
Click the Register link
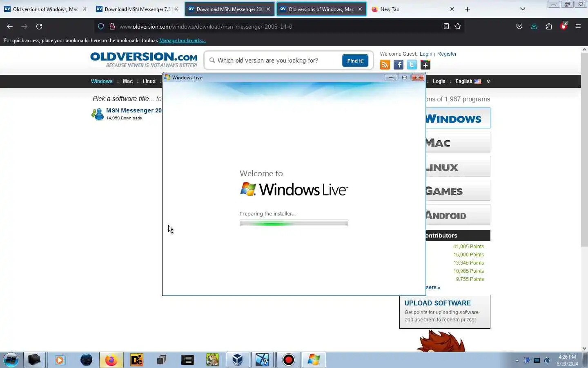447,54
